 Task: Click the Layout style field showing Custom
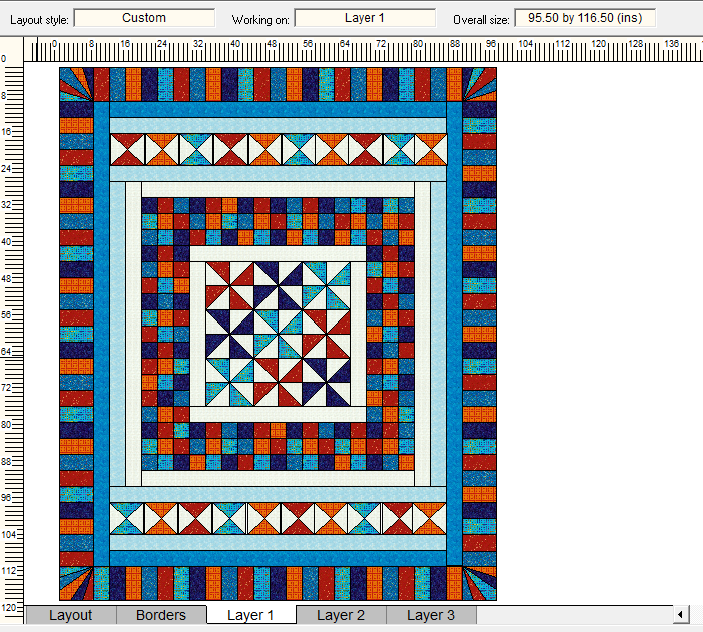144,18
